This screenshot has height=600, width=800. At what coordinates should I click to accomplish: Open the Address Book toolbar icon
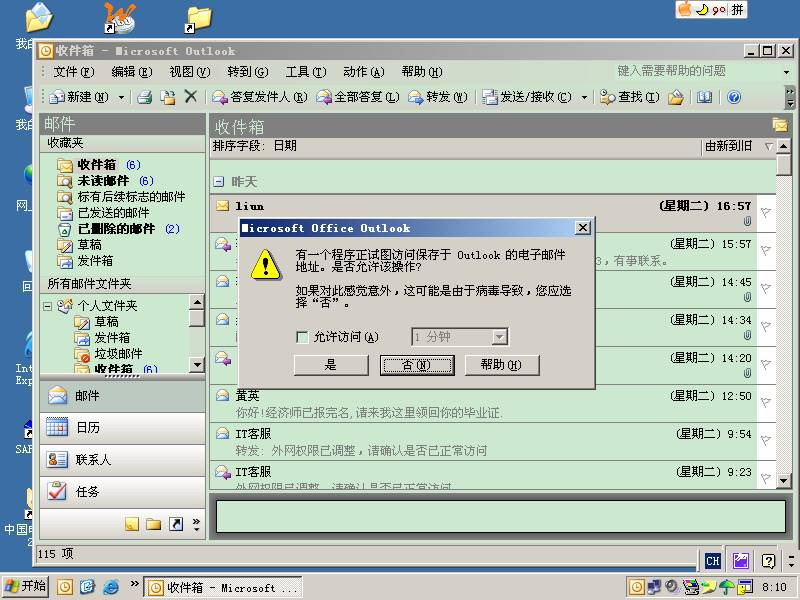pos(705,97)
